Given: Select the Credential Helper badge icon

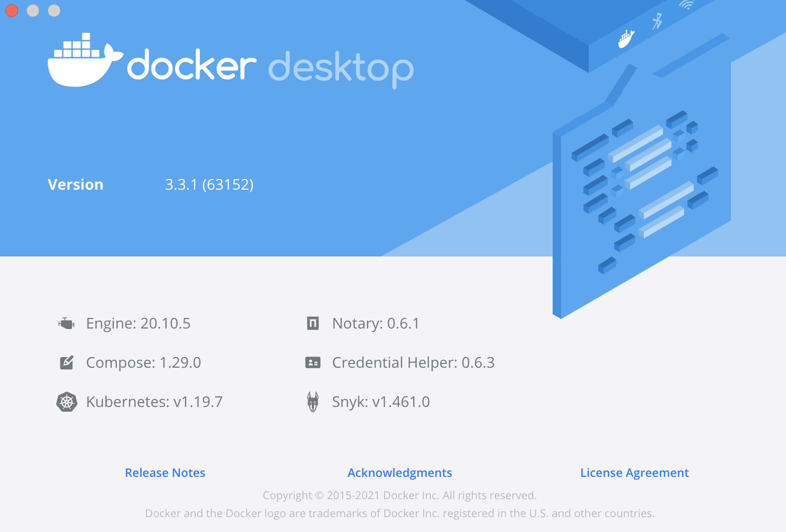Looking at the screenshot, I should (313, 362).
